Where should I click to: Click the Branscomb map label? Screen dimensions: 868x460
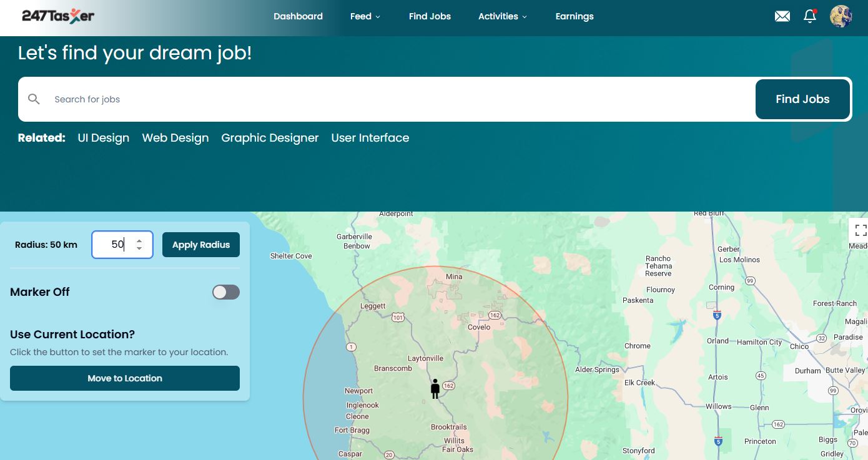pos(393,368)
